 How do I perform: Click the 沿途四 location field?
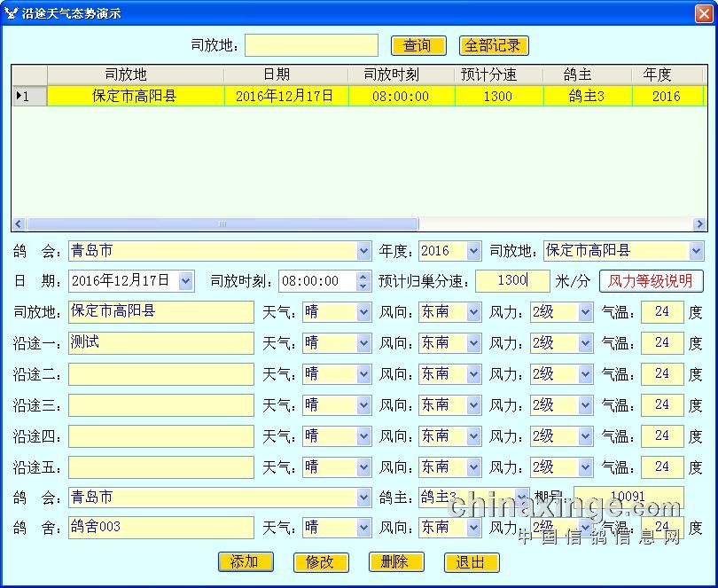tap(161, 436)
